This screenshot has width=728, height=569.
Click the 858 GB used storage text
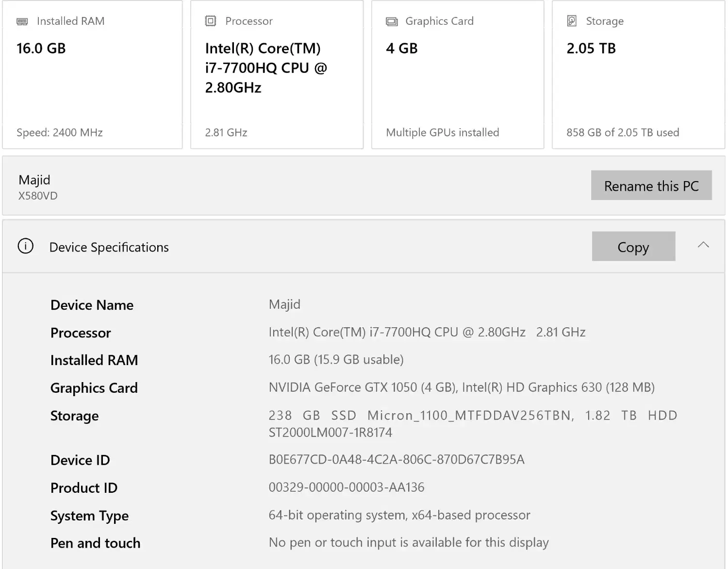coord(622,133)
